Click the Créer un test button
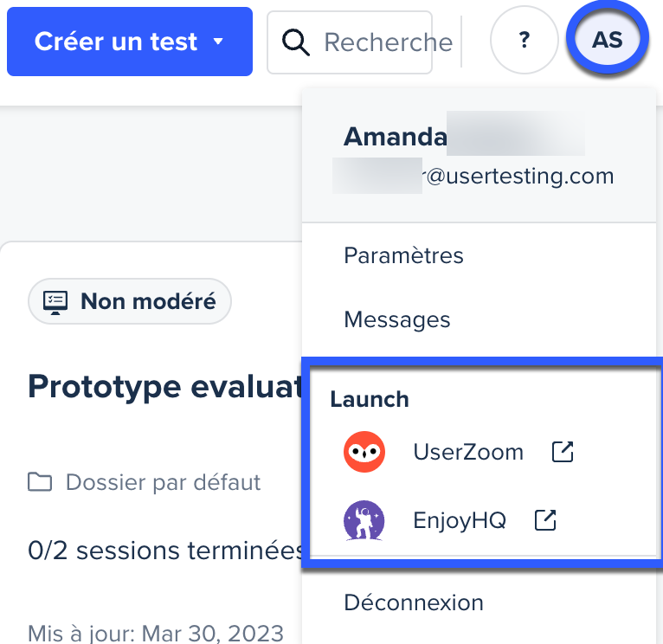The image size is (663, 644). [130, 42]
